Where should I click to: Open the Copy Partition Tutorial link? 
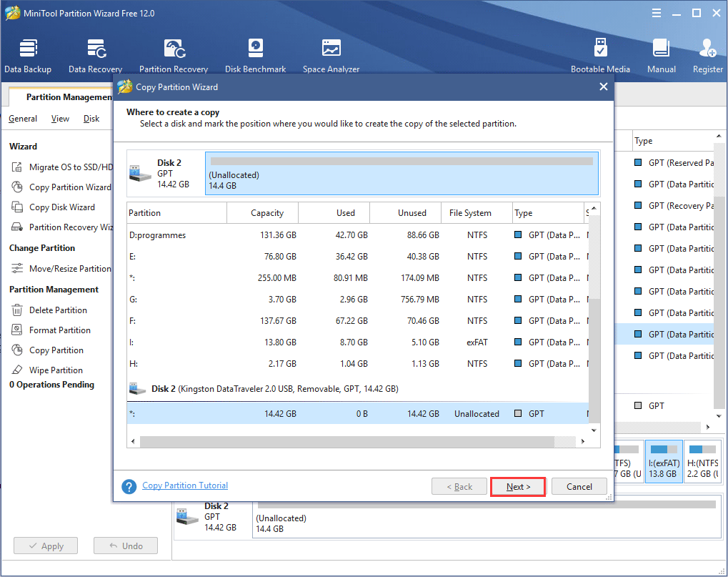(x=185, y=485)
